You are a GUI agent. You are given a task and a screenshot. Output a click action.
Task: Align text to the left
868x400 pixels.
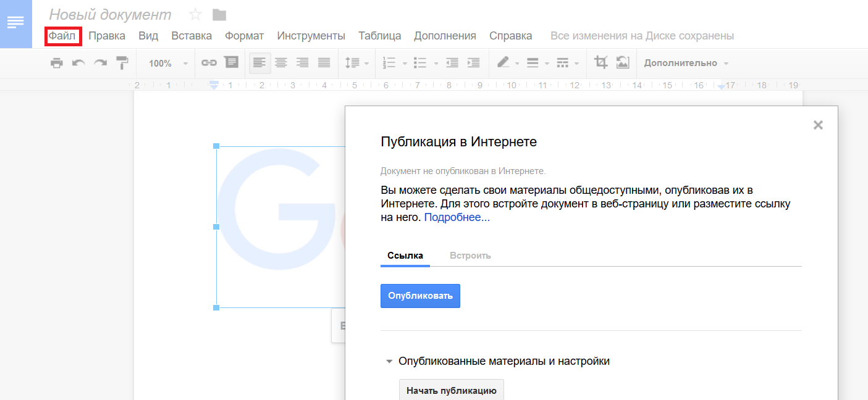(259, 63)
